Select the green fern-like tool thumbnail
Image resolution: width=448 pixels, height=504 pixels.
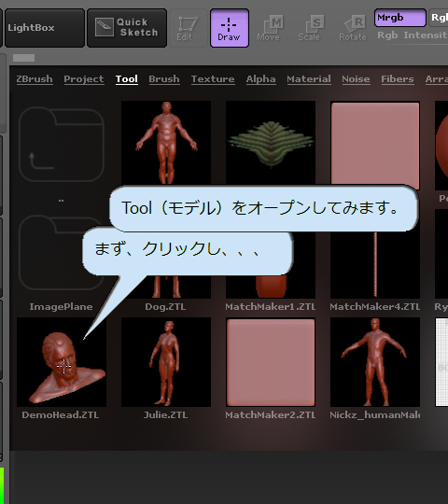coord(271,143)
